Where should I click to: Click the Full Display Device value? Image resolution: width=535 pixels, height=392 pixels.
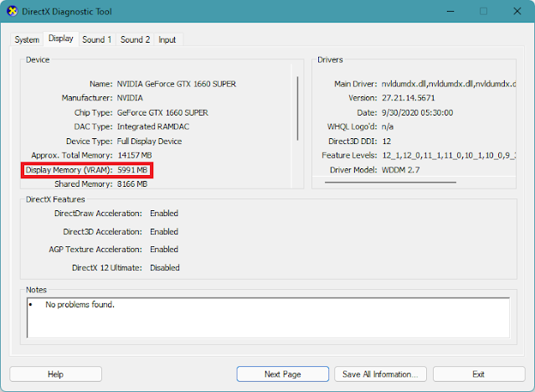click(149, 142)
